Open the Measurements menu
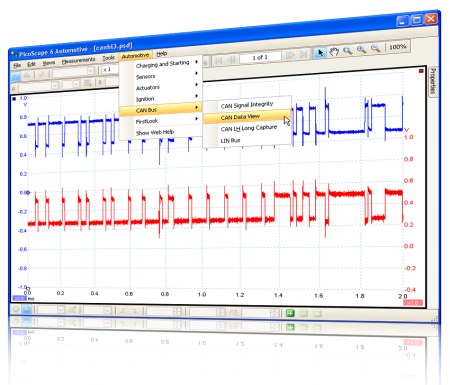This screenshot has height=385, width=450. tap(78, 61)
